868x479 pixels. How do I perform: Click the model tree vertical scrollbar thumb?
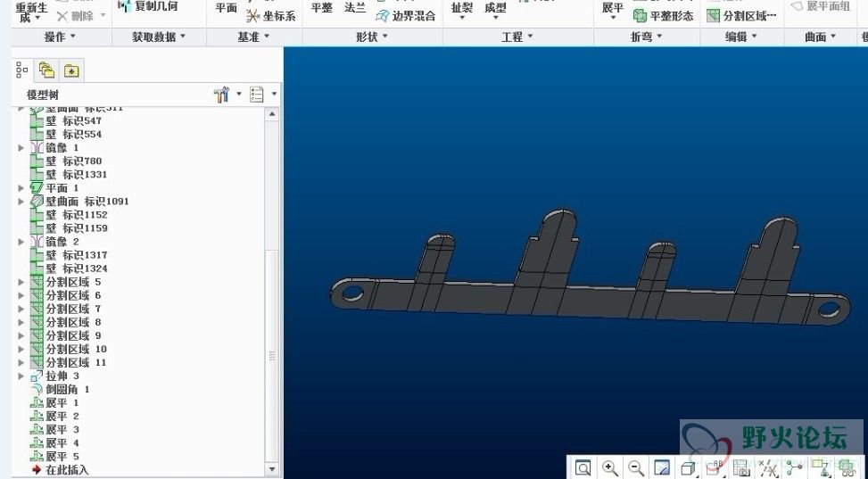click(x=272, y=356)
